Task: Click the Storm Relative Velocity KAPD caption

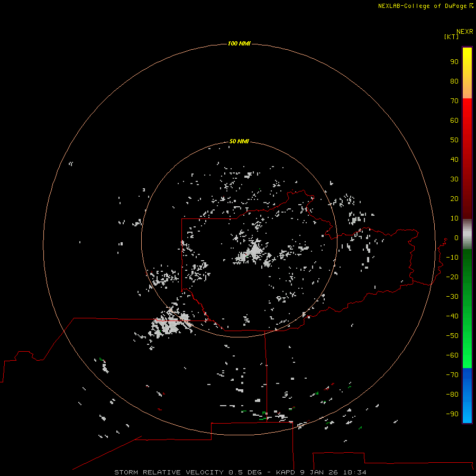Action: pyautogui.click(x=240, y=472)
